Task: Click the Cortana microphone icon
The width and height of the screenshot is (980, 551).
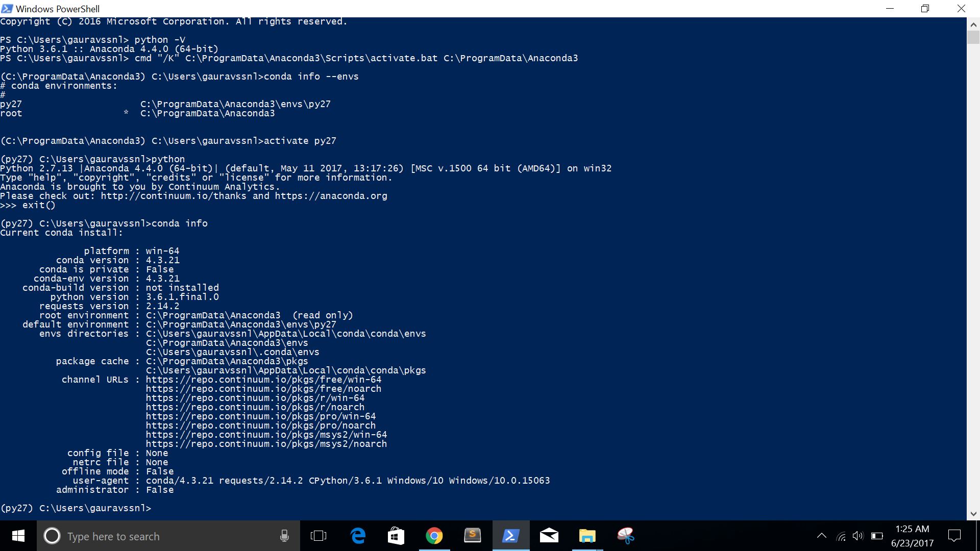Action: point(284,536)
